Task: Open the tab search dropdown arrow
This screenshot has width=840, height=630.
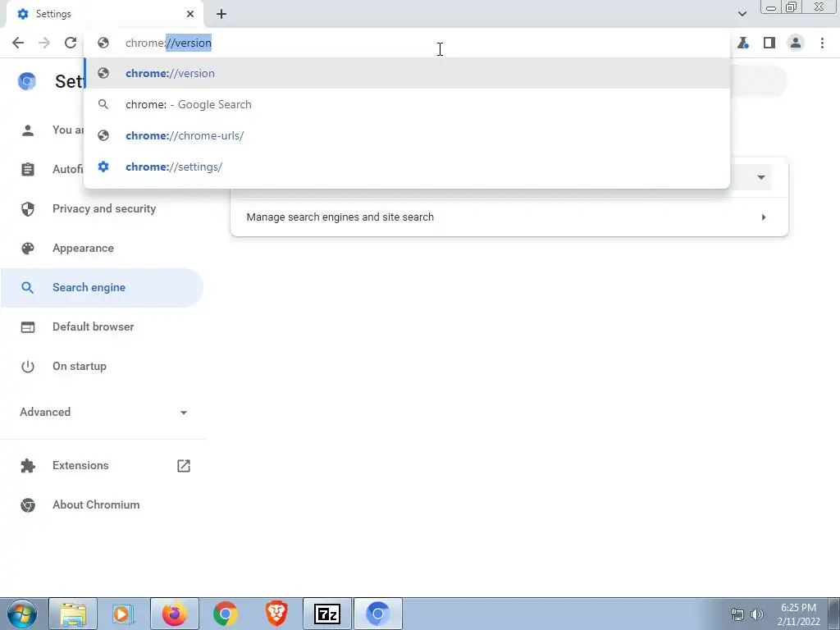Action: [x=742, y=14]
